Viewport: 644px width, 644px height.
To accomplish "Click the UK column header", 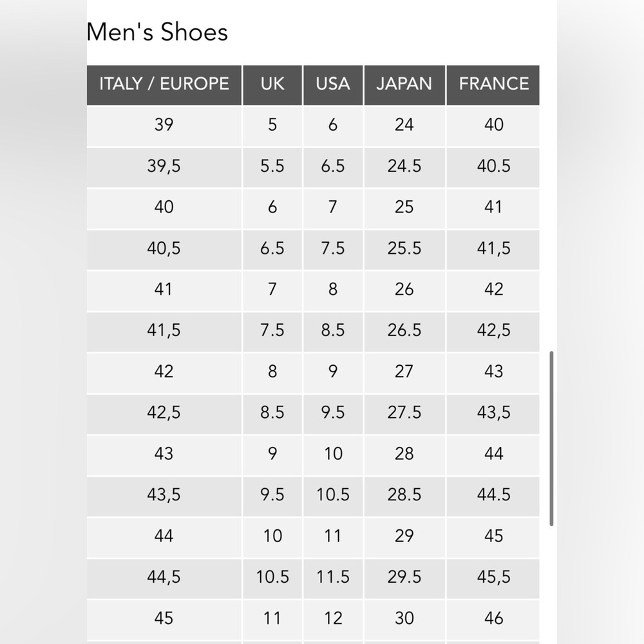I will click(272, 84).
